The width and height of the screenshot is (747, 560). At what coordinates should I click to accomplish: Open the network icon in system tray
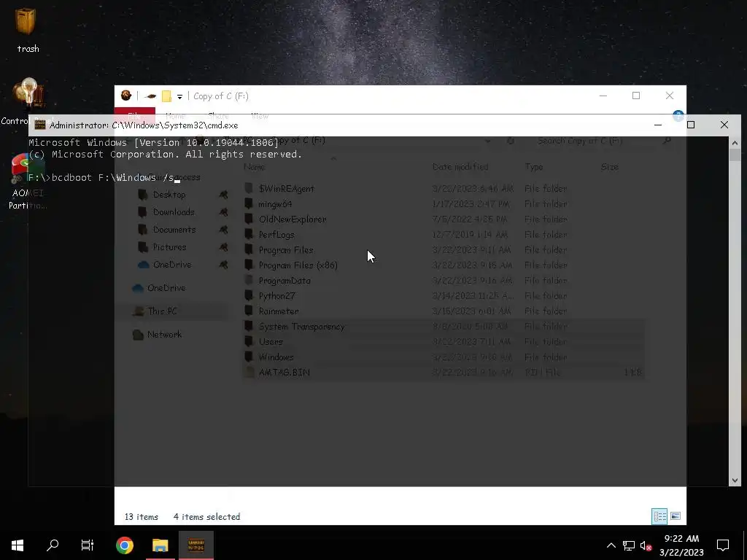[629, 545]
